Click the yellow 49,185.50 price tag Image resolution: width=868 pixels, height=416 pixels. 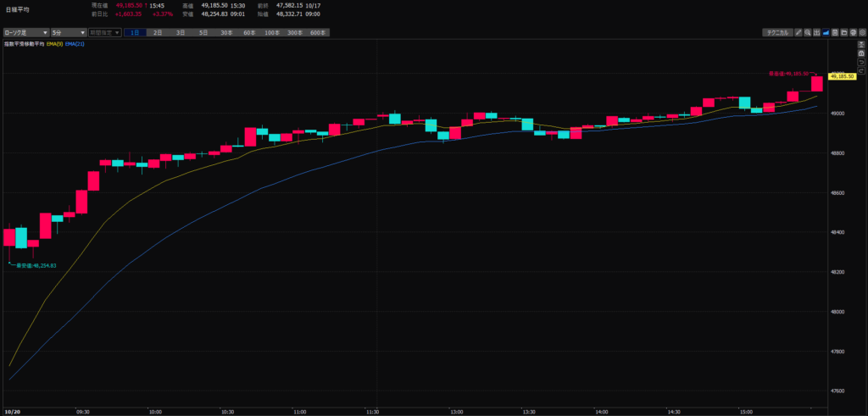click(842, 77)
